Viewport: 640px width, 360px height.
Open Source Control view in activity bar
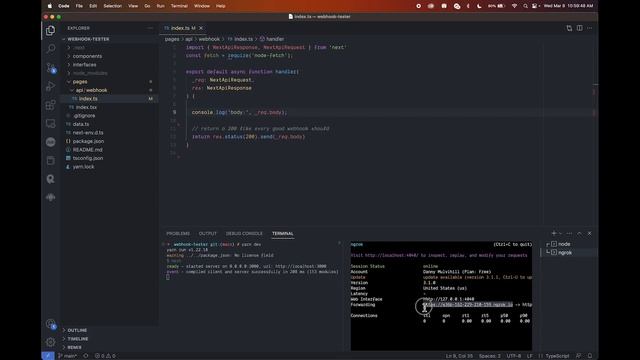[x=51, y=68]
